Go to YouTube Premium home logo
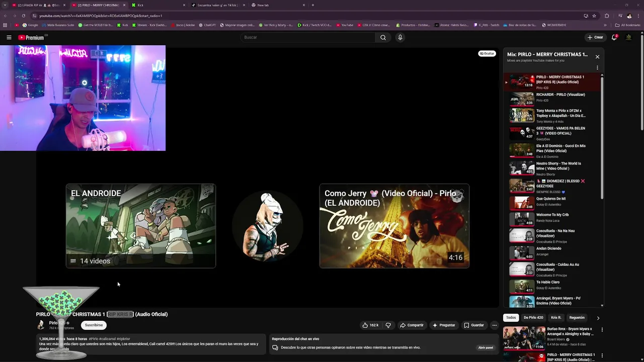The height and width of the screenshot is (362, 644). point(31,38)
